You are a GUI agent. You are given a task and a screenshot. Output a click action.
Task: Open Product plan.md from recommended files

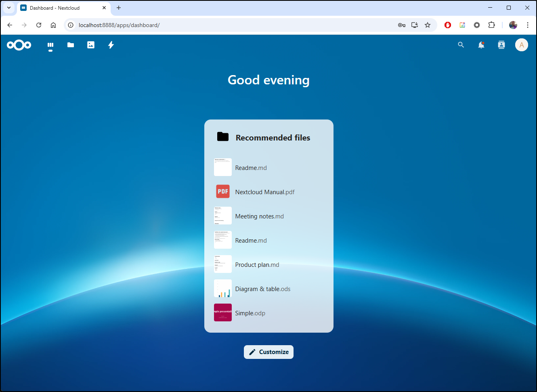click(x=257, y=265)
